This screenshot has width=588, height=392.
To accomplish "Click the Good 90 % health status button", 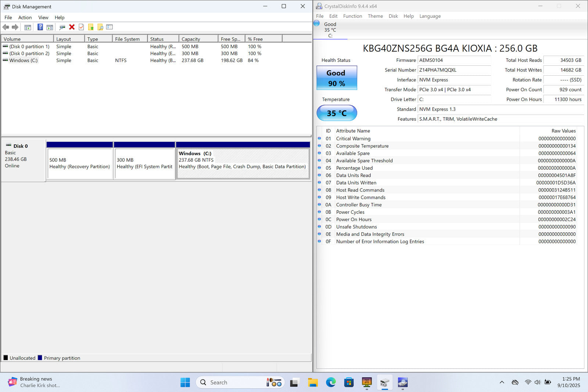I will click(337, 78).
